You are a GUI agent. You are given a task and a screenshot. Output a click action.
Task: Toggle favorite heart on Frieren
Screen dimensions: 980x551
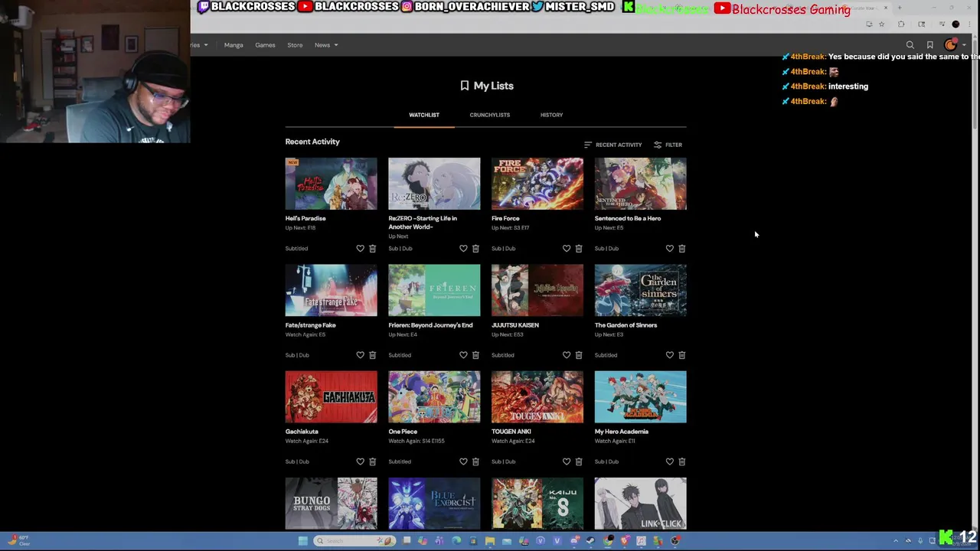pyautogui.click(x=463, y=355)
